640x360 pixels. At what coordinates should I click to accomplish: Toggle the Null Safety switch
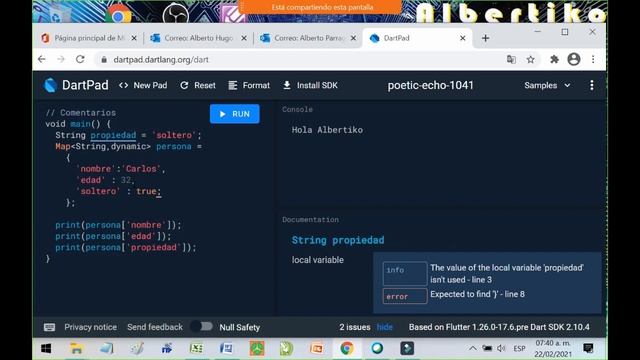click(x=202, y=327)
